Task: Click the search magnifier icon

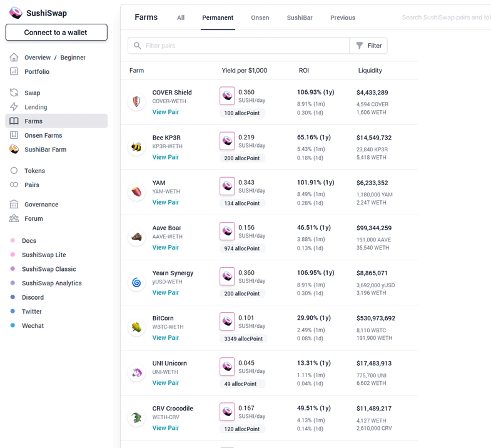Action: click(x=137, y=46)
